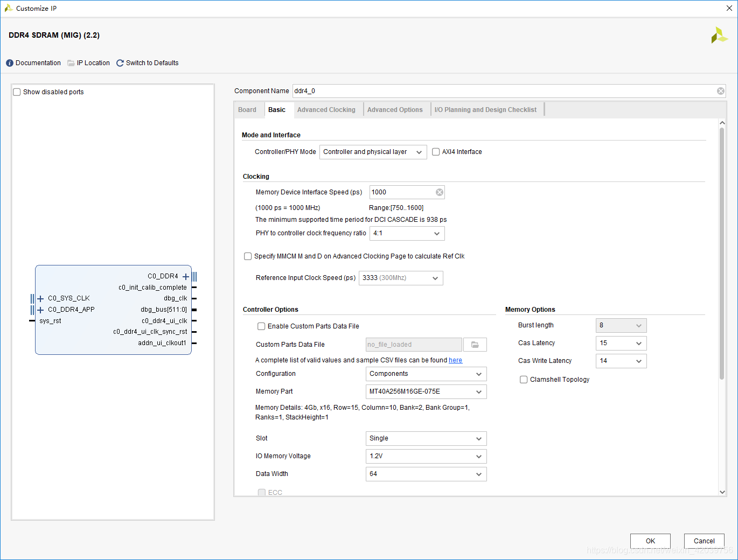Click the Documentation link text

click(x=38, y=63)
